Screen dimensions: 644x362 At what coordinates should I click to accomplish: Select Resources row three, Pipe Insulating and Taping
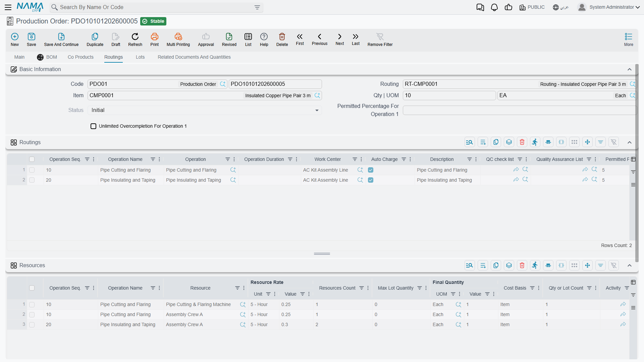point(32,324)
